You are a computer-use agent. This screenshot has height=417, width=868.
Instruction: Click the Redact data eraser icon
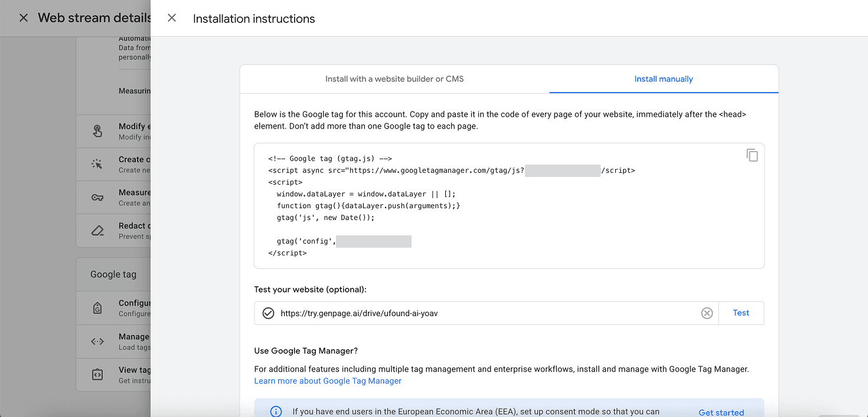tap(98, 231)
